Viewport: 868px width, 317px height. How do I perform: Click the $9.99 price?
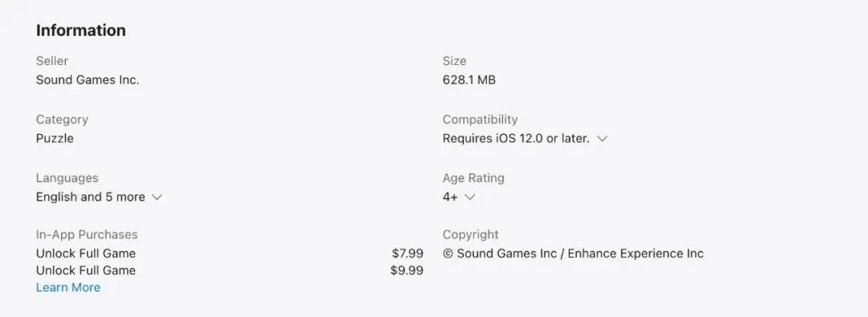pos(407,270)
